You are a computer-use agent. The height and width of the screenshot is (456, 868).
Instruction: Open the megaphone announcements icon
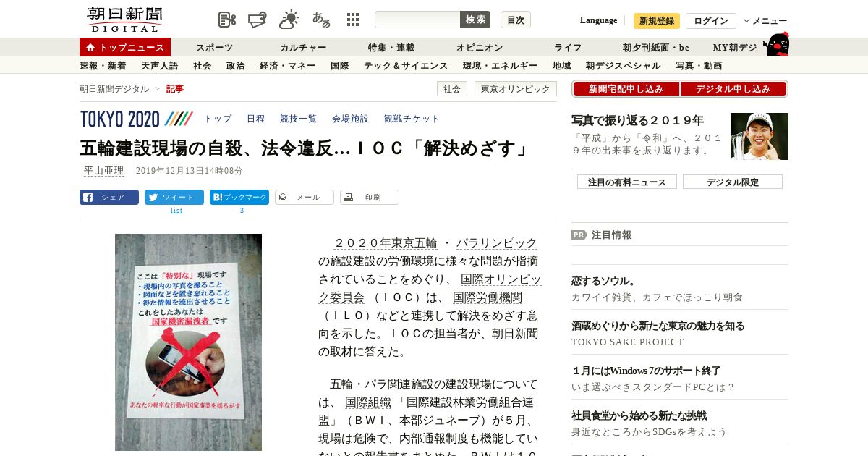(258, 20)
